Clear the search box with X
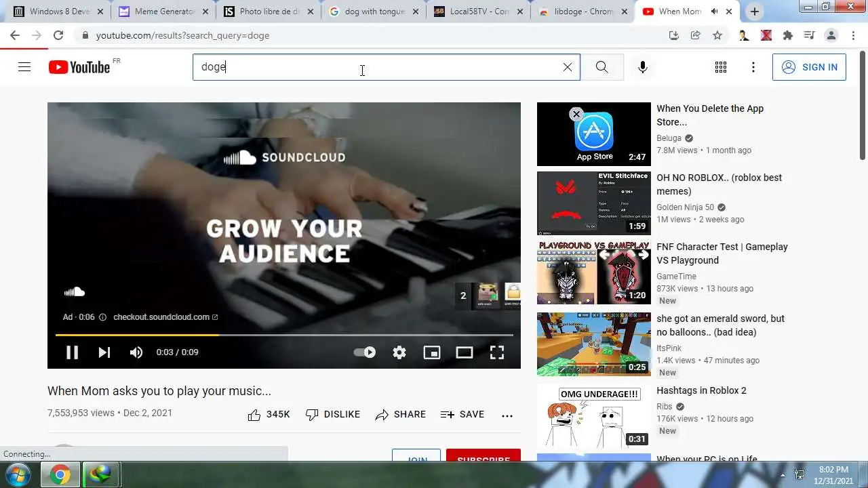Viewport: 868px width, 488px height. 568,67
